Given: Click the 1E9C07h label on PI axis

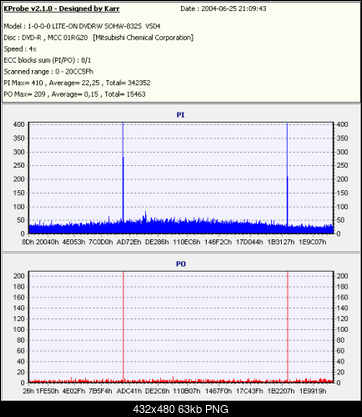Looking at the screenshot, I should [312, 242].
